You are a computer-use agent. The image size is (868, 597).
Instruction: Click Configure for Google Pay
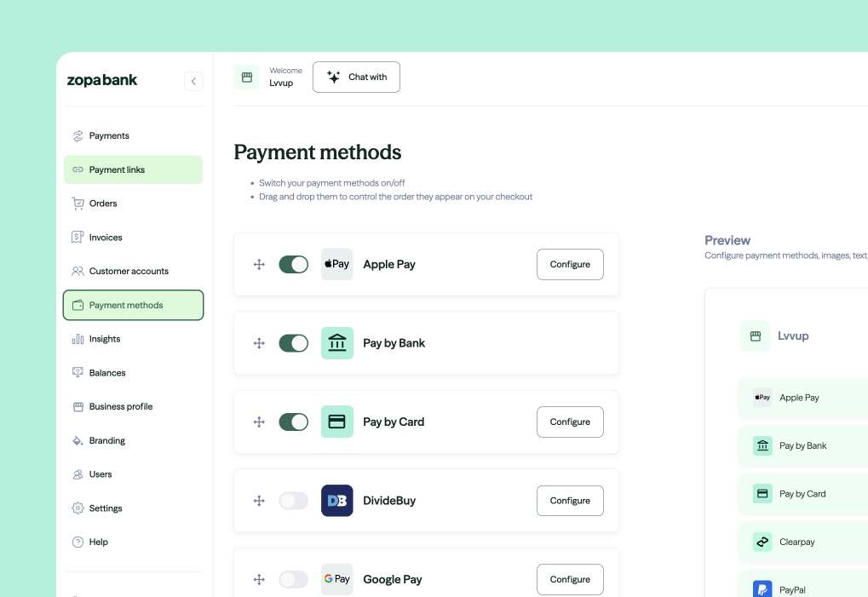[x=570, y=579]
